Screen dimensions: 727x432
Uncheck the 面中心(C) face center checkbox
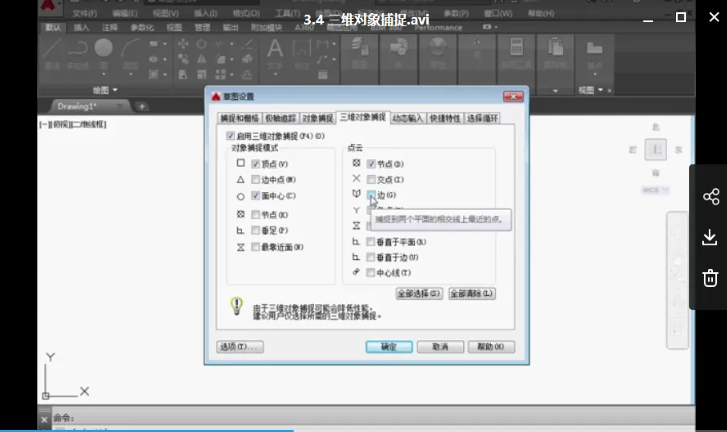255,196
